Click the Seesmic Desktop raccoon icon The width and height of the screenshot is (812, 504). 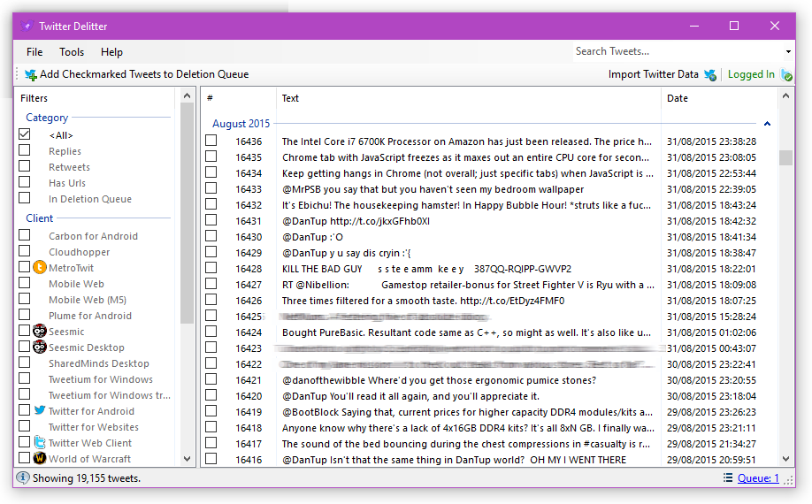tap(39, 347)
